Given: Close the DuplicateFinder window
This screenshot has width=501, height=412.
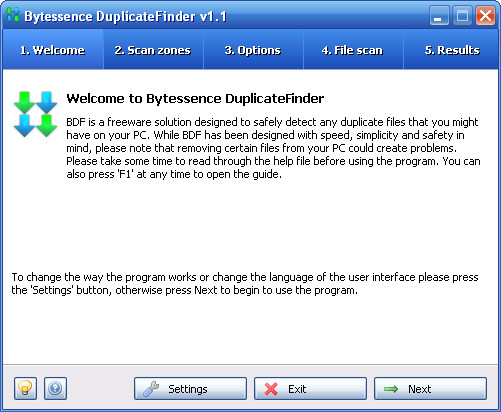Looking at the screenshot, I should point(485,16).
